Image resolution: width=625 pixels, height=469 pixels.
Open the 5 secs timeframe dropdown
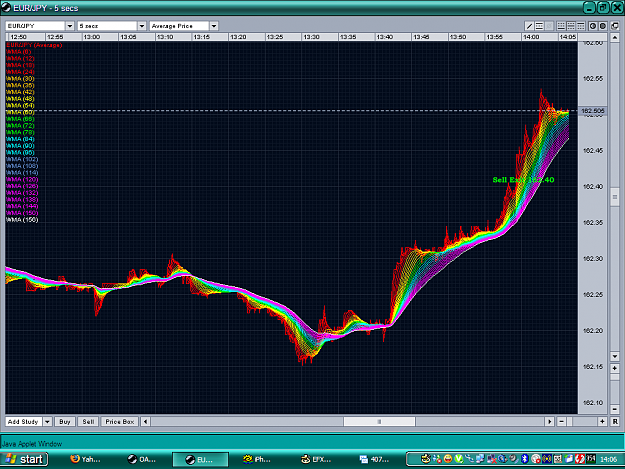point(142,26)
